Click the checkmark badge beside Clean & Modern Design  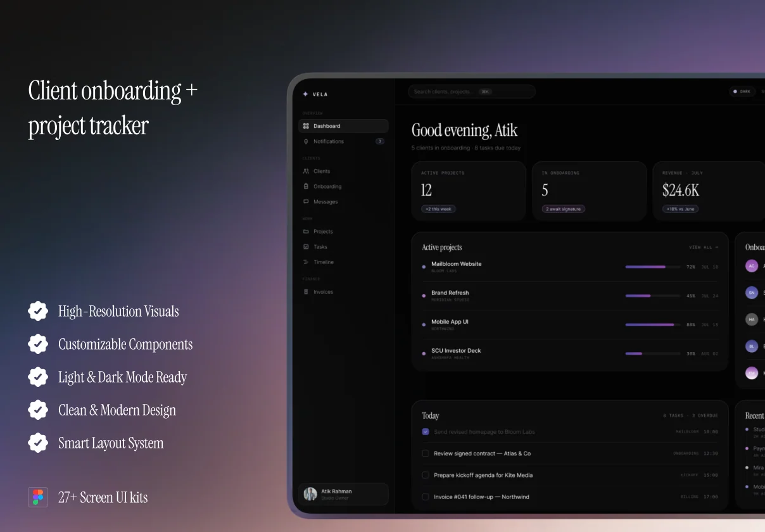pos(38,410)
